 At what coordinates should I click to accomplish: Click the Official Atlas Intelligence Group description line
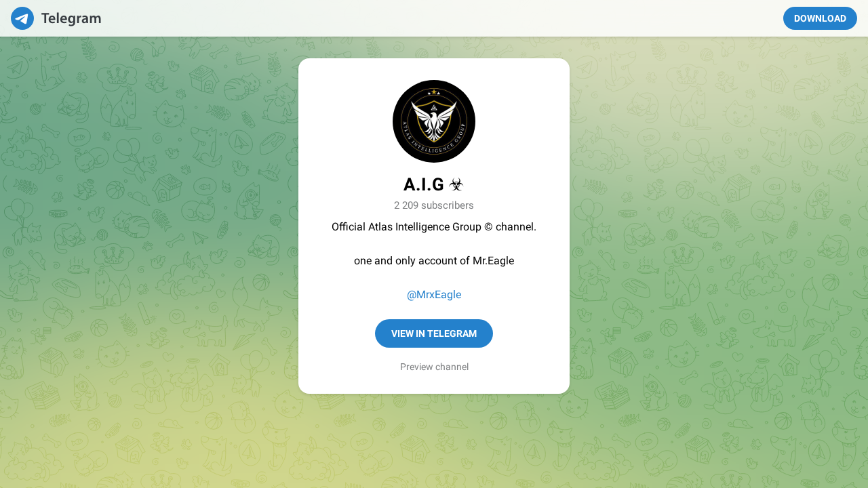pos(434,227)
